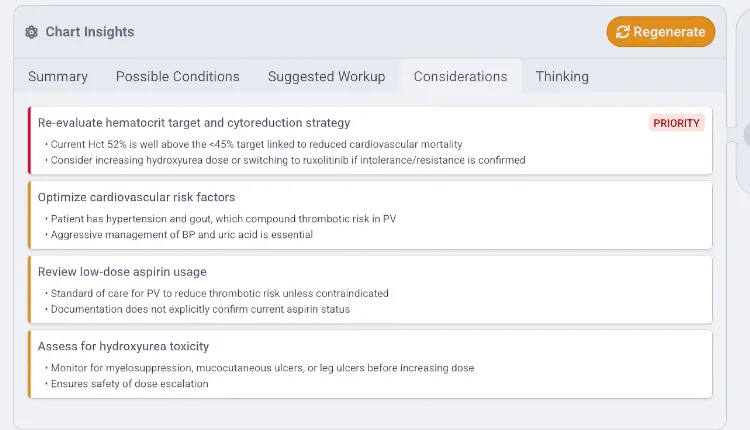
Task: Click the aspirin documentation status bullet
Action: 200,309
